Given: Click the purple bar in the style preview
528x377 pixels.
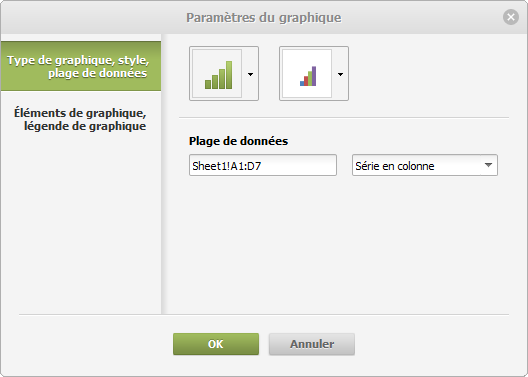Looking at the screenshot, I should [314, 76].
